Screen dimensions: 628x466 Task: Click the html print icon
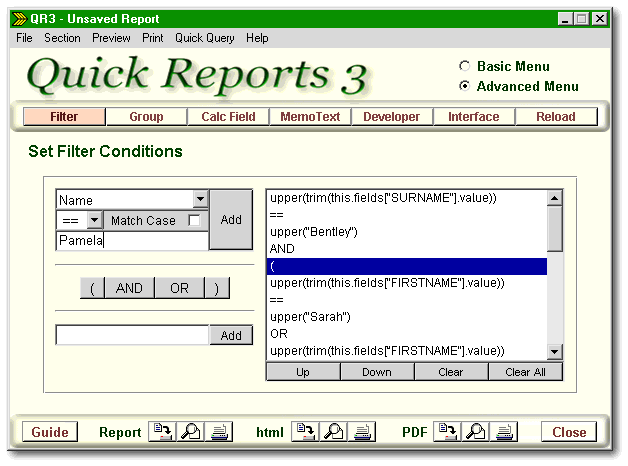click(x=362, y=432)
